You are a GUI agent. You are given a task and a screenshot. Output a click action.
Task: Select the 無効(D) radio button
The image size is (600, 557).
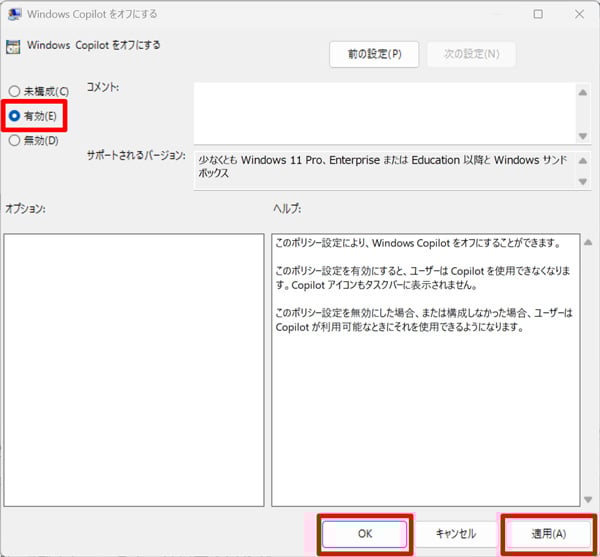point(14,141)
